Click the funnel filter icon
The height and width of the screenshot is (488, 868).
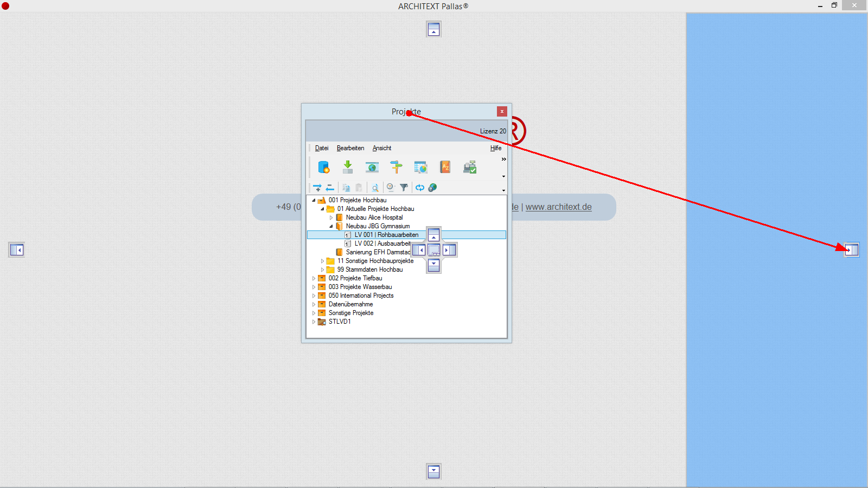pos(404,188)
